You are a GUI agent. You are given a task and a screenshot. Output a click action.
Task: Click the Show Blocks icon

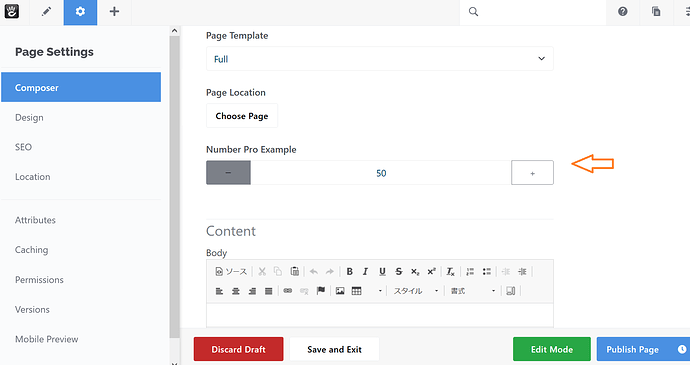click(x=510, y=291)
